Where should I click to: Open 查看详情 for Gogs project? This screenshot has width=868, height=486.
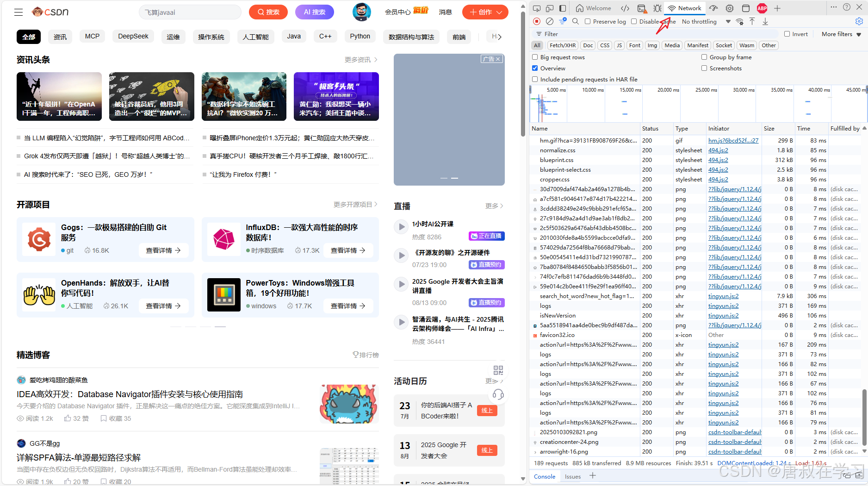164,250
